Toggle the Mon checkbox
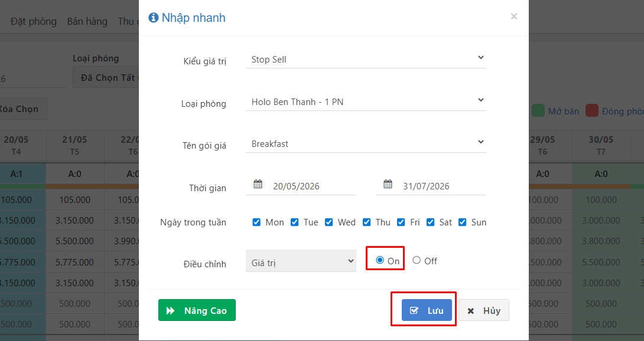This screenshot has width=644, height=341. pos(256,222)
